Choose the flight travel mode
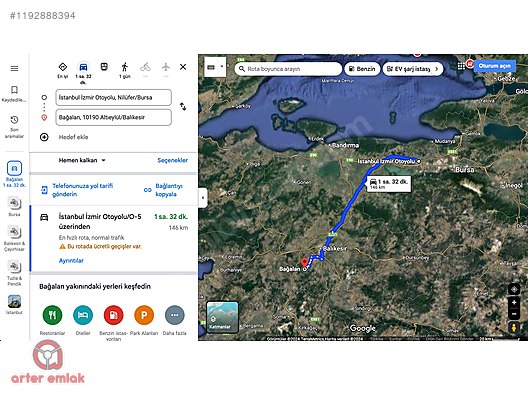528x396 pixels. click(166, 67)
